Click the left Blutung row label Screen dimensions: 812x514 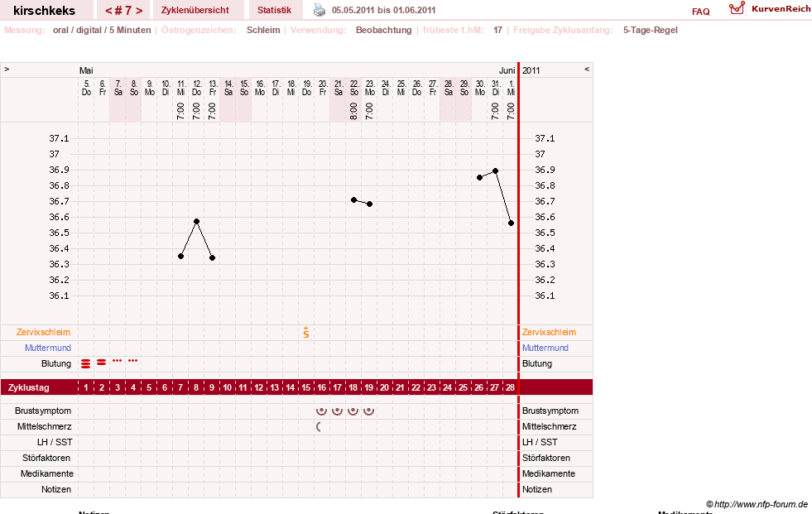tap(56, 363)
